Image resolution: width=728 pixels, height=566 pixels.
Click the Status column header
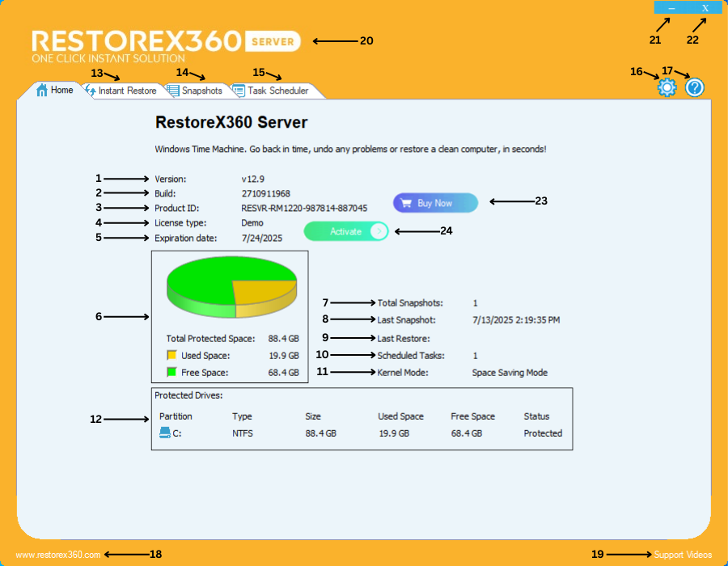(536, 416)
